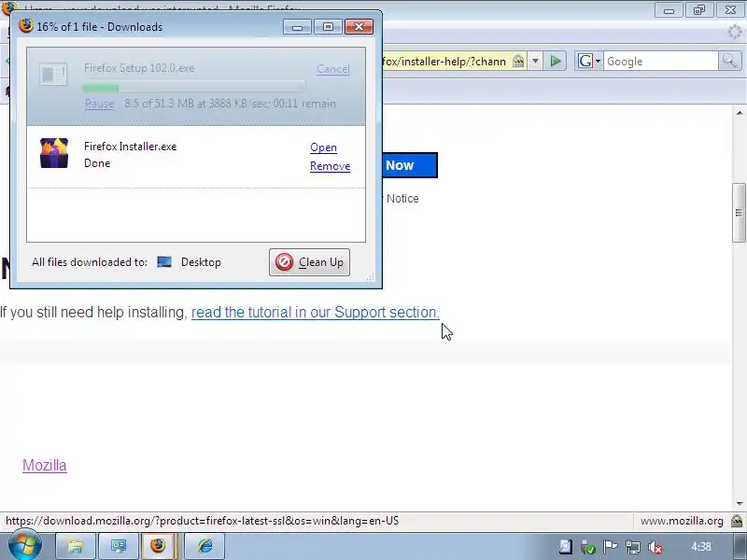Click the Notice link on page
The image size is (747, 560).
pyautogui.click(x=402, y=199)
